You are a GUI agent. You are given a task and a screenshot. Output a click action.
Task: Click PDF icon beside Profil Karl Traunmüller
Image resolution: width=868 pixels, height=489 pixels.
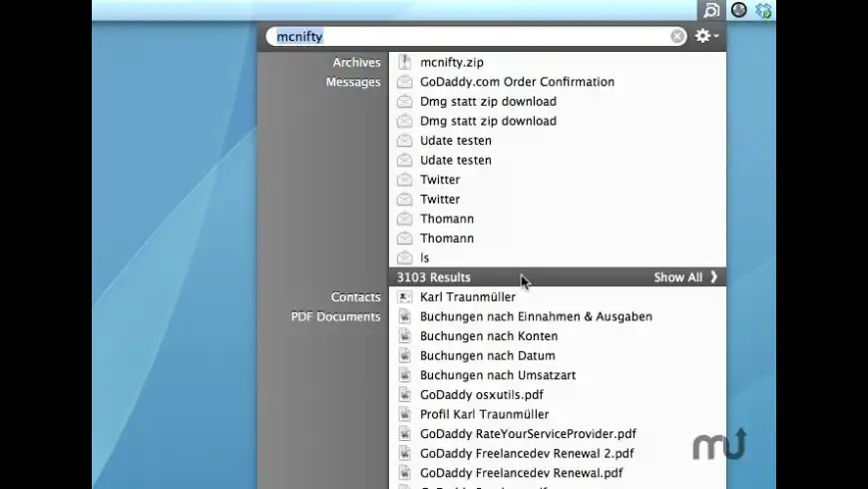[x=405, y=414]
